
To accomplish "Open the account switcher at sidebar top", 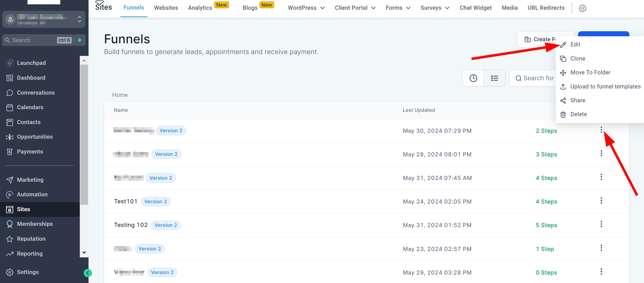I will pos(44,19).
